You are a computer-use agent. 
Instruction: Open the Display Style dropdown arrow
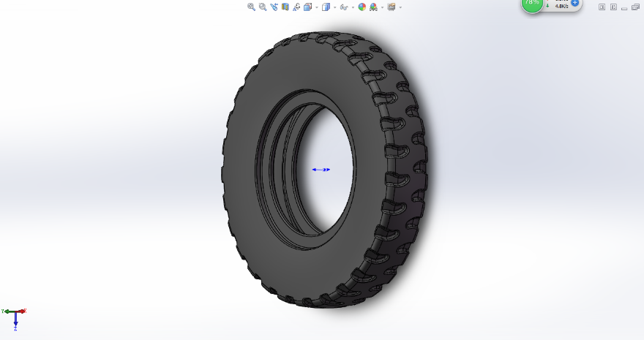point(334,7)
